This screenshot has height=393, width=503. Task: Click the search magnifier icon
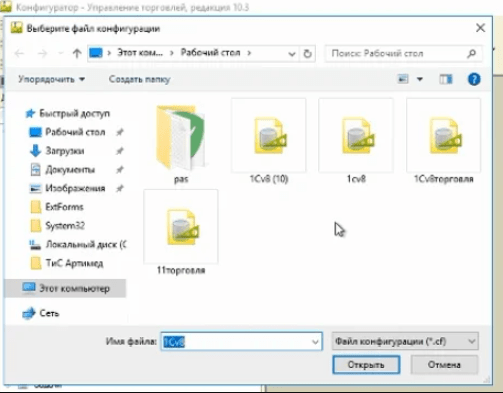(x=471, y=53)
